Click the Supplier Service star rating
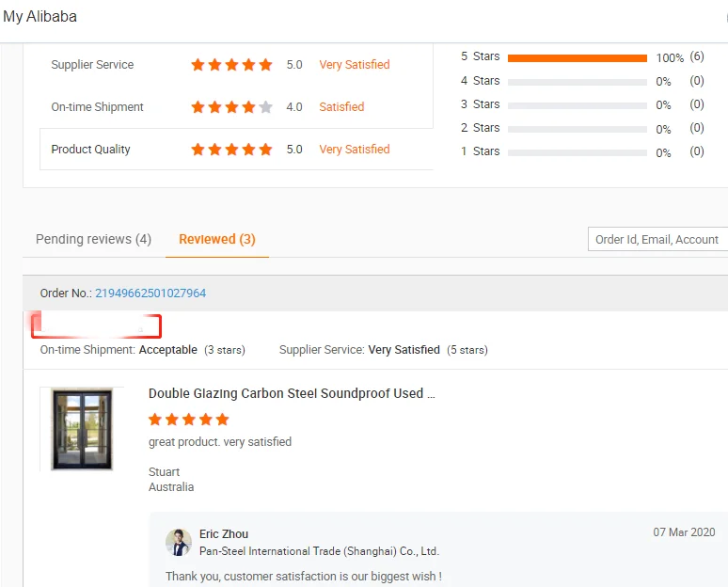This screenshot has height=587, width=728. click(231, 65)
